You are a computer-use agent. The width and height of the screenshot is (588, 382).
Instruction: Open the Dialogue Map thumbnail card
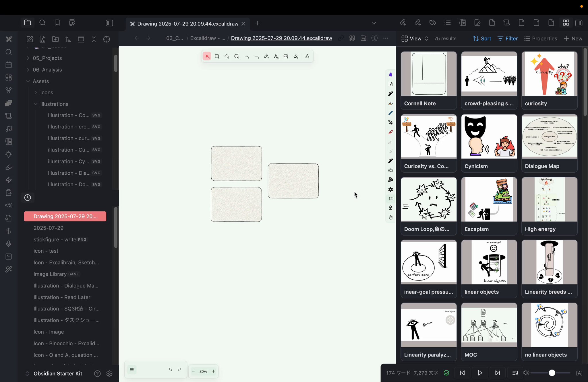tap(549, 143)
